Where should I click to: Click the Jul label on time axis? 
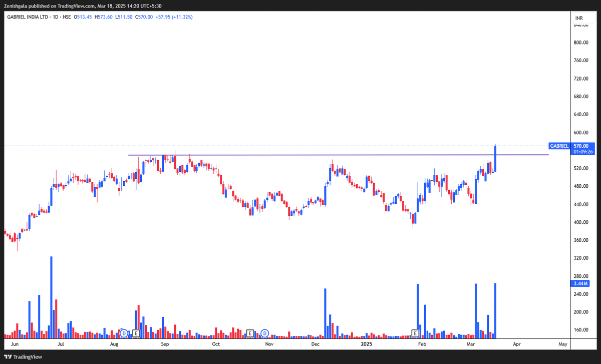pos(60,344)
